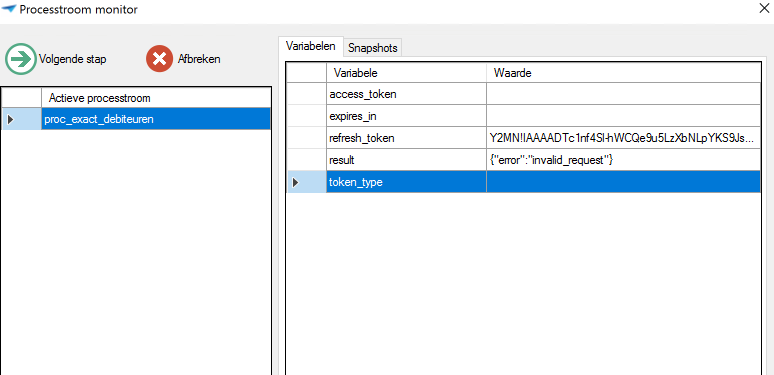Viewport: 774px width, 375px height.
Task: Click the Waarde column header
Action: click(623, 73)
